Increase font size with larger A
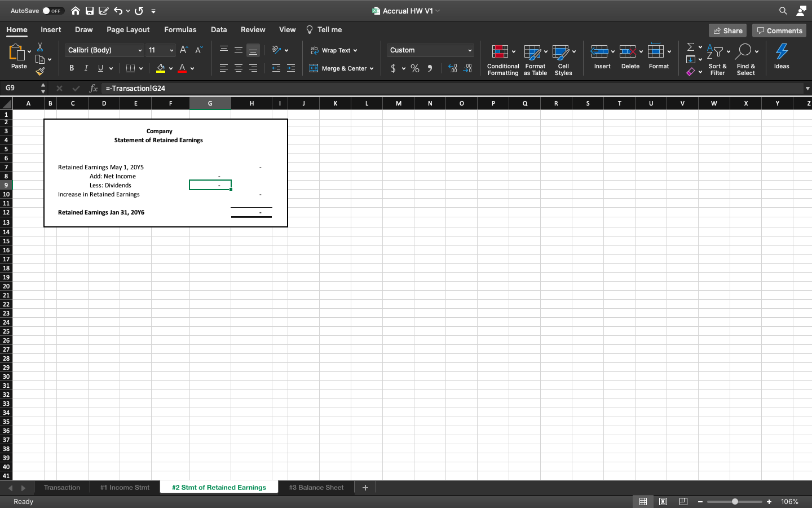The width and height of the screenshot is (812, 508). click(x=183, y=50)
